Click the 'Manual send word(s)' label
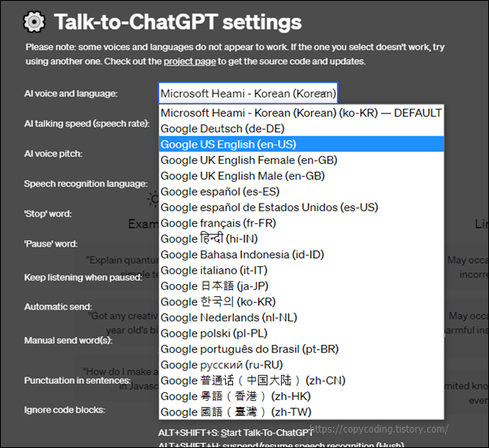489x448 pixels. pos(68,340)
